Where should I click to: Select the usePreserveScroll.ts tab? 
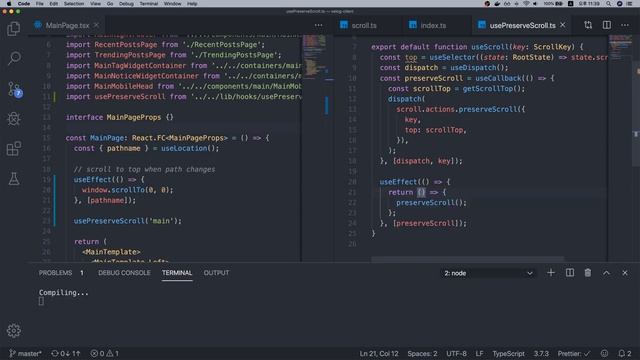tap(522, 25)
